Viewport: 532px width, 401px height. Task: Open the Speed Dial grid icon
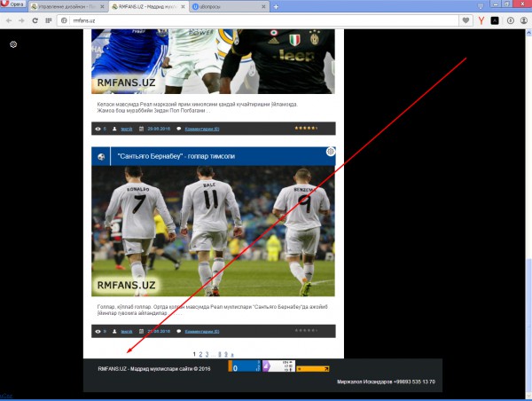coord(49,20)
